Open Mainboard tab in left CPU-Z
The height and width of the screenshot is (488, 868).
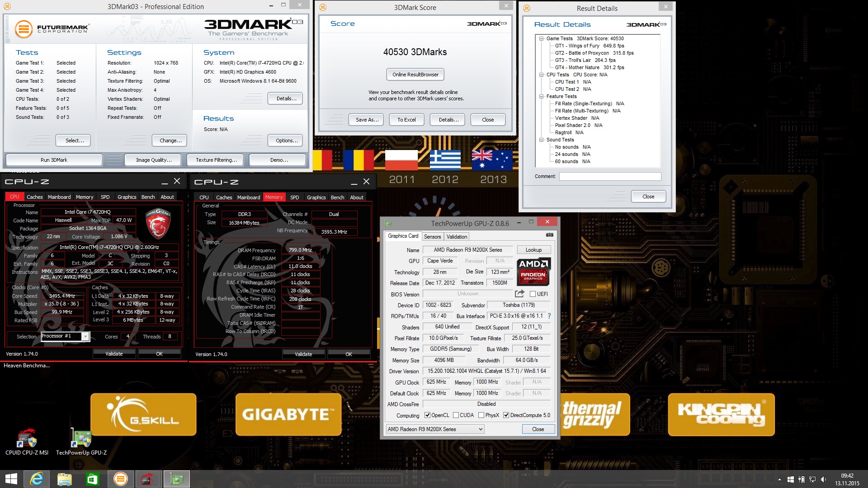click(x=59, y=197)
